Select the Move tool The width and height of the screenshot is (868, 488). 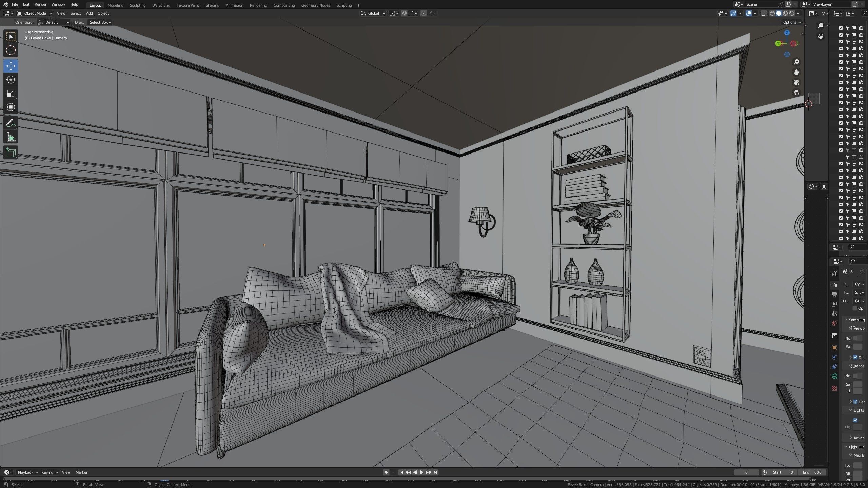click(x=11, y=66)
